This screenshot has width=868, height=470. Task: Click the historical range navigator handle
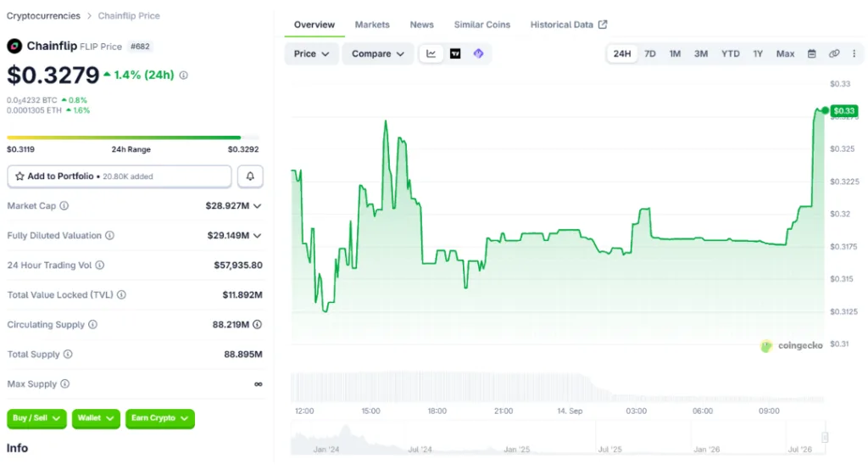[825, 437]
